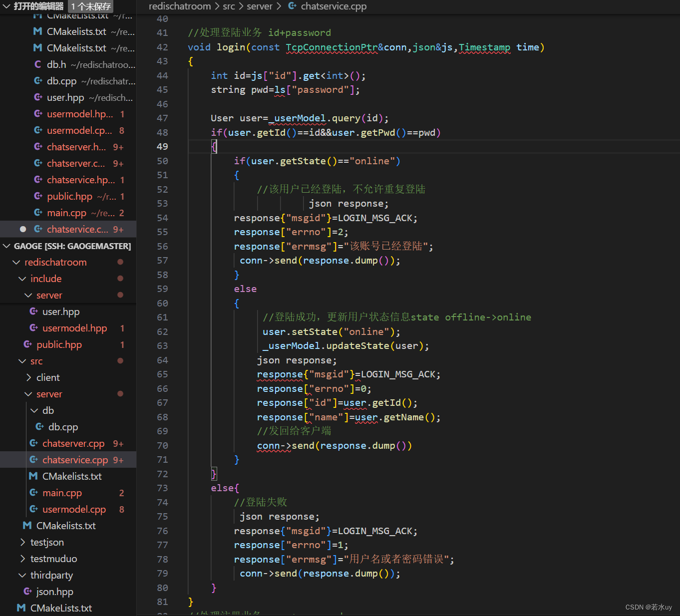This screenshot has height=616, width=680.
Task: Click C++ icon of json.hpp in explorer
Action: 27,592
